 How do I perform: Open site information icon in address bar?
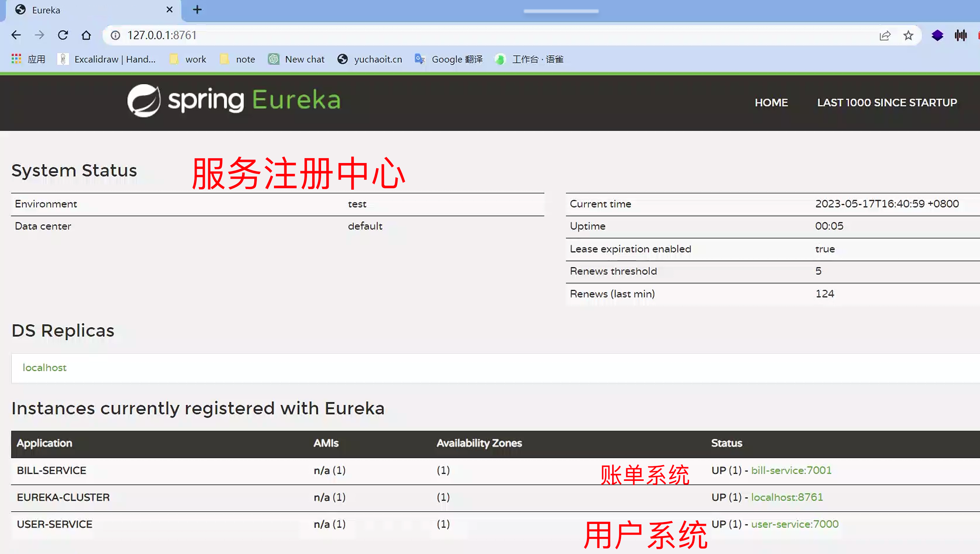(115, 35)
